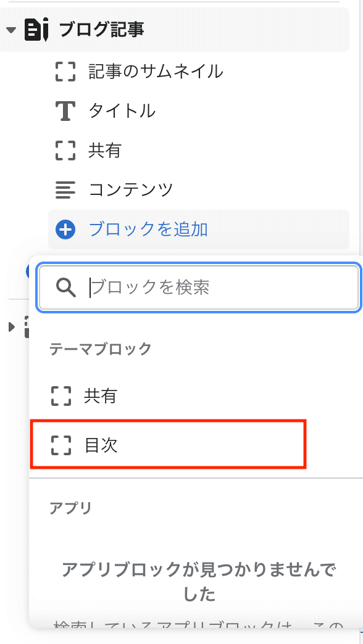Select the ブログ記事 section heading text
The height and width of the screenshot is (644, 363).
click(x=101, y=30)
